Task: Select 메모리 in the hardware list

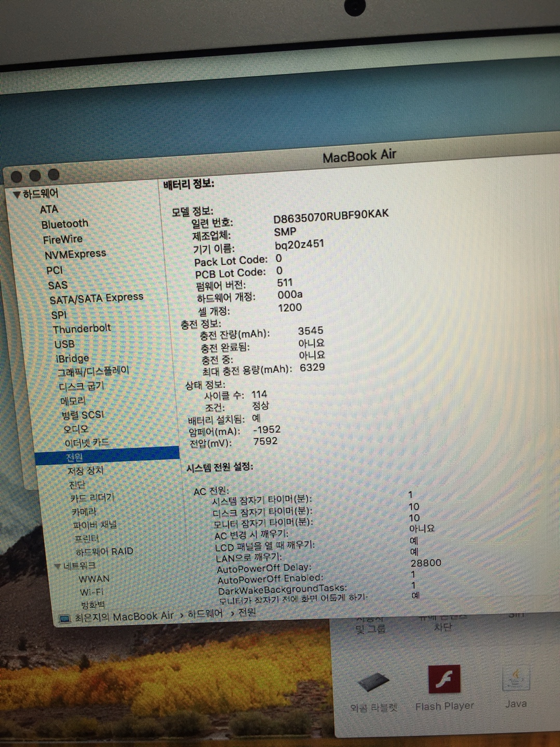Action: [x=73, y=401]
